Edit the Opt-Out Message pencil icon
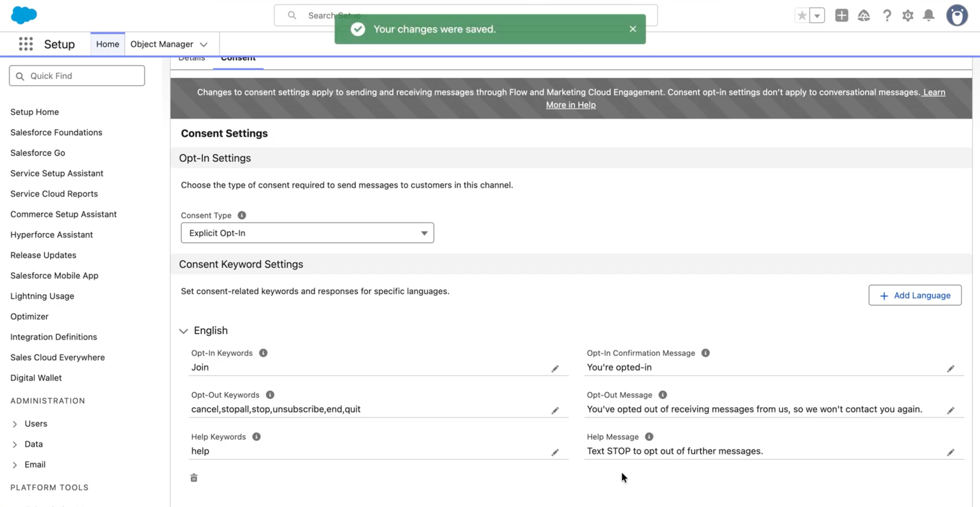This screenshot has height=507, width=980. [x=950, y=410]
